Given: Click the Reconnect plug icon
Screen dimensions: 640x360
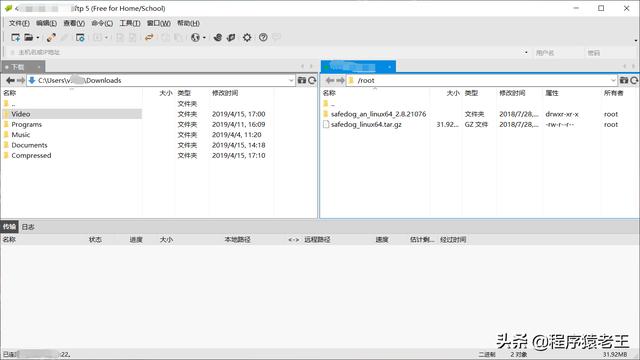Looking at the screenshot, I should click(51, 38).
